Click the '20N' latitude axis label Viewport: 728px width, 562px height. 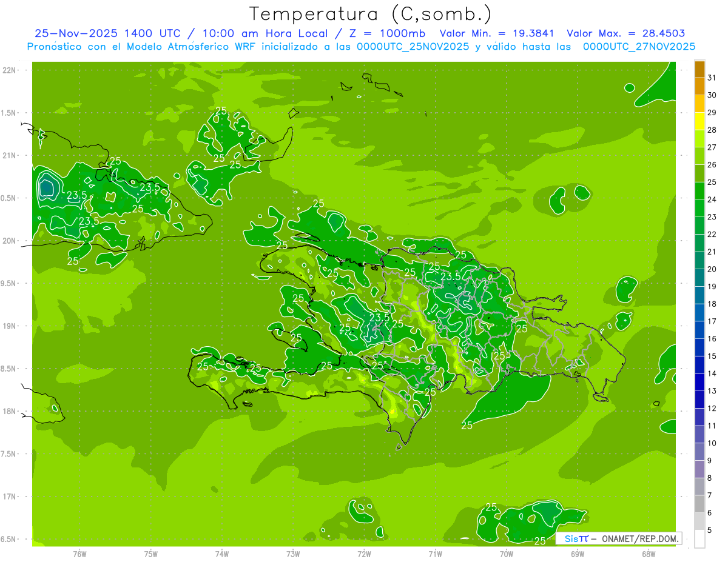coord(8,241)
